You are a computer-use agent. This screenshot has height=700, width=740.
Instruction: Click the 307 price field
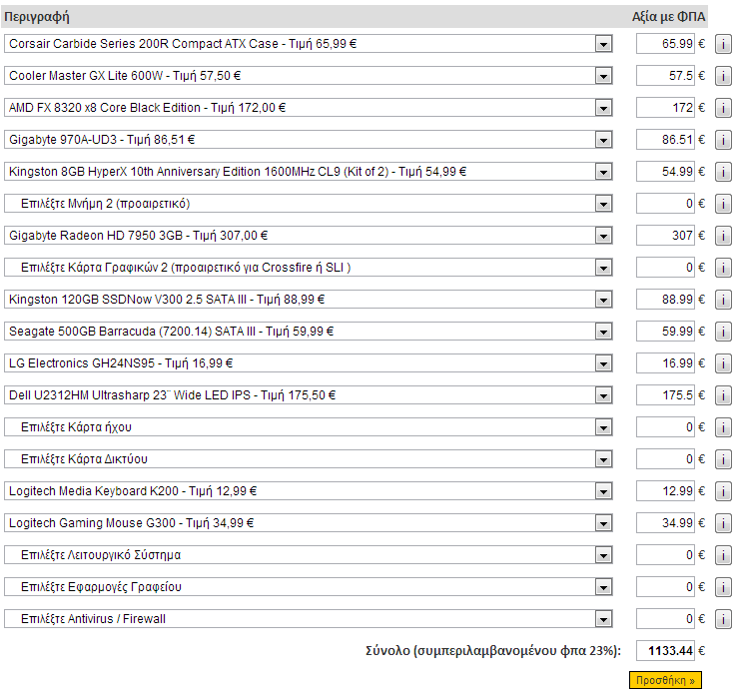[665, 236]
